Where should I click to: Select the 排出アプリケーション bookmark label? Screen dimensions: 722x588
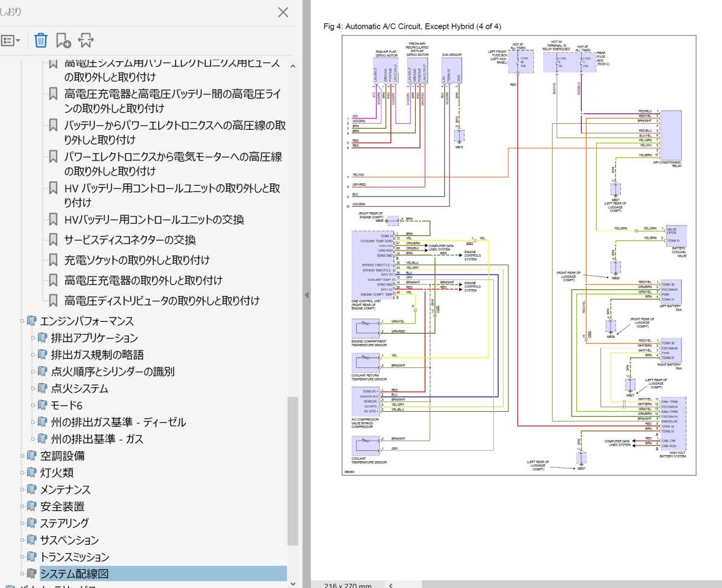(94, 338)
